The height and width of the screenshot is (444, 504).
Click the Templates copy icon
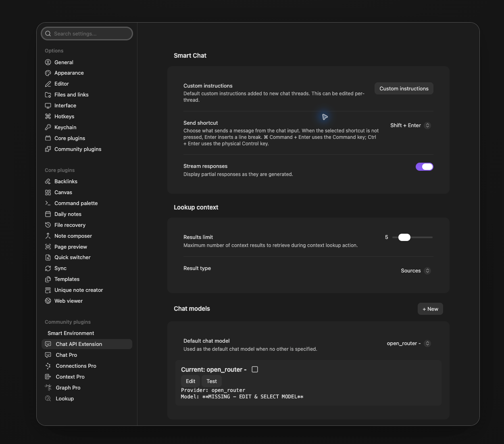tap(48, 279)
